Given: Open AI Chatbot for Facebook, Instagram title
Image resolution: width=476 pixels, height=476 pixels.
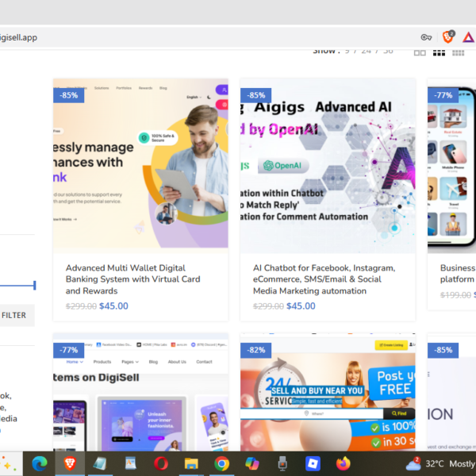Looking at the screenshot, I should [324, 279].
